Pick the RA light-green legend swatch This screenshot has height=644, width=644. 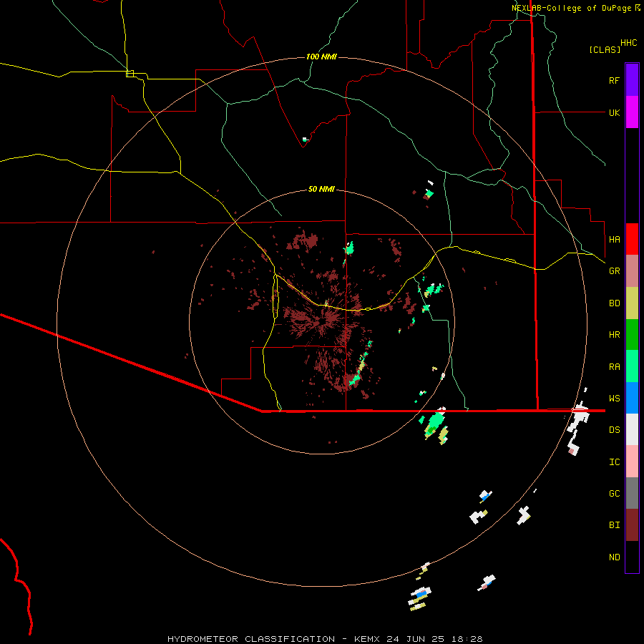click(632, 366)
